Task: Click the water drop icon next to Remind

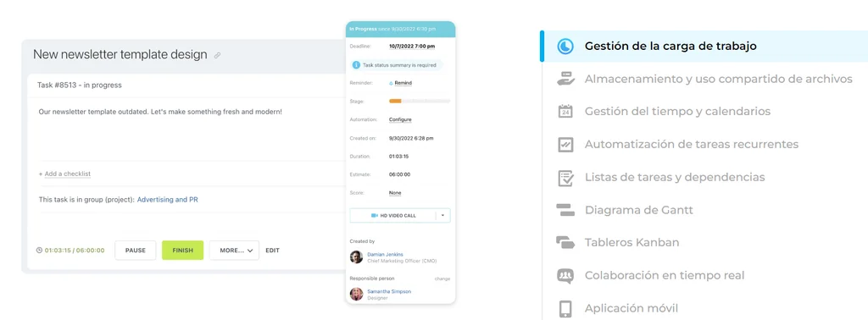Action: (x=392, y=83)
